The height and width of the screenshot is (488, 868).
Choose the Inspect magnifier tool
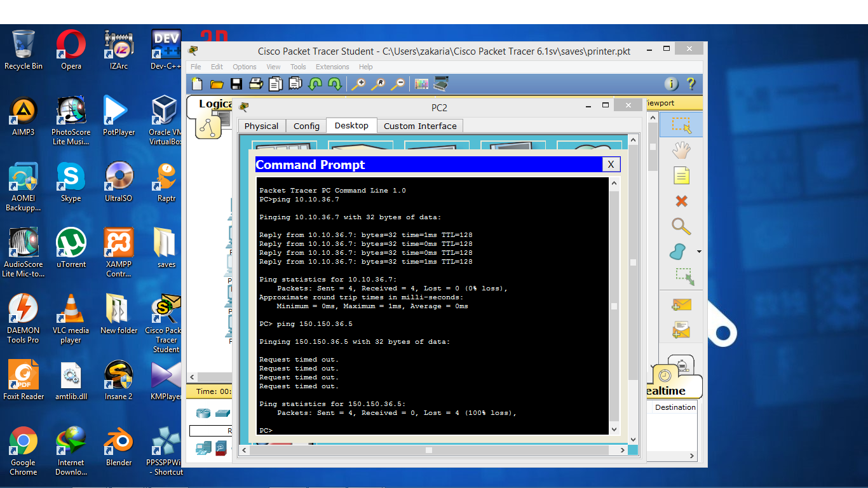[681, 226]
